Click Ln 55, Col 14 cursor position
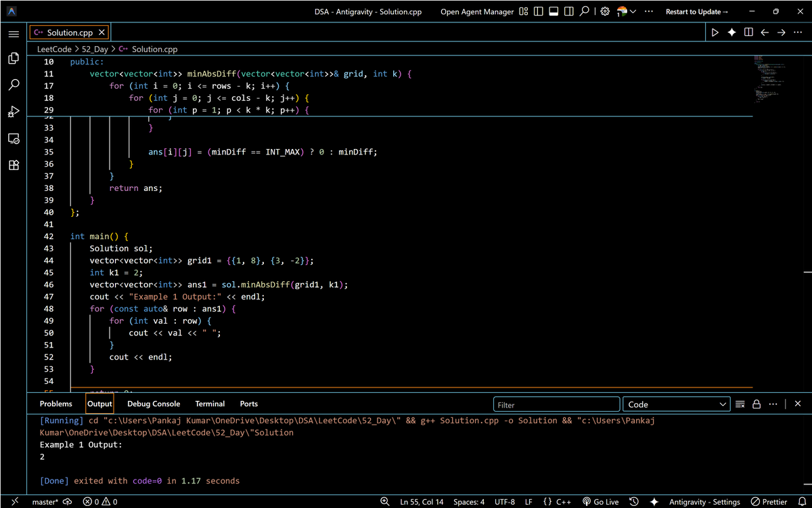The height and width of the screenshot is (508, 812). coord(422,502)
